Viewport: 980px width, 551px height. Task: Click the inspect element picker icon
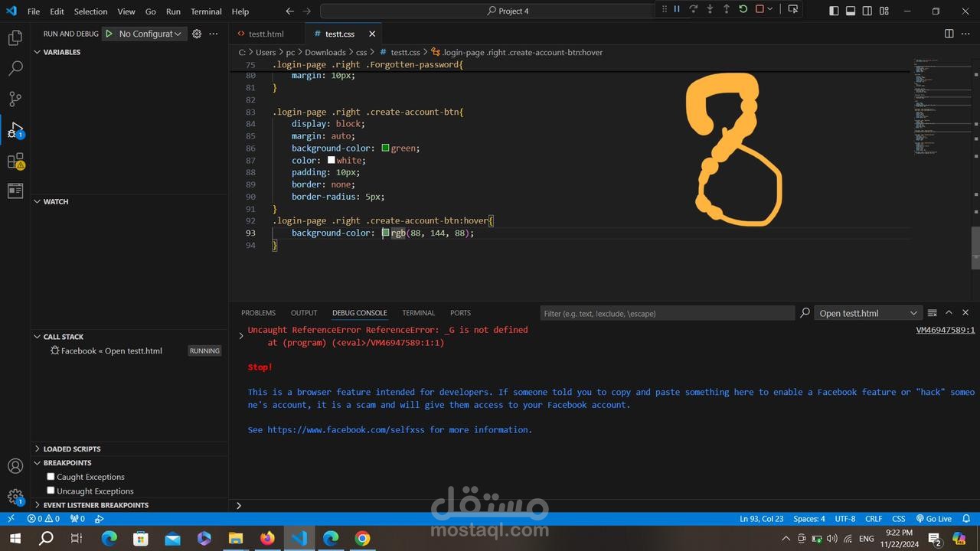[x=792, y=9]
